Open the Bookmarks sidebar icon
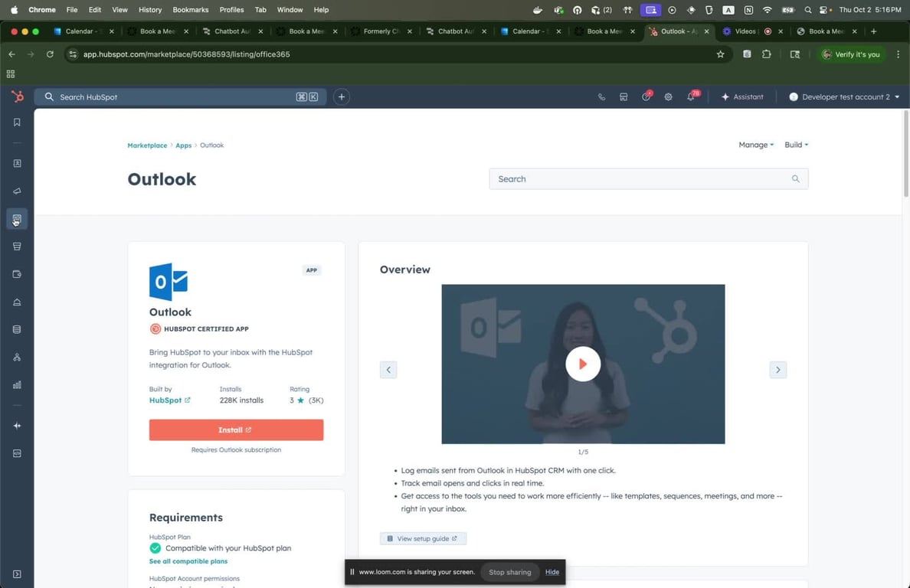The width and height of the screenshot is (910, 588). (x=17, y=122)
